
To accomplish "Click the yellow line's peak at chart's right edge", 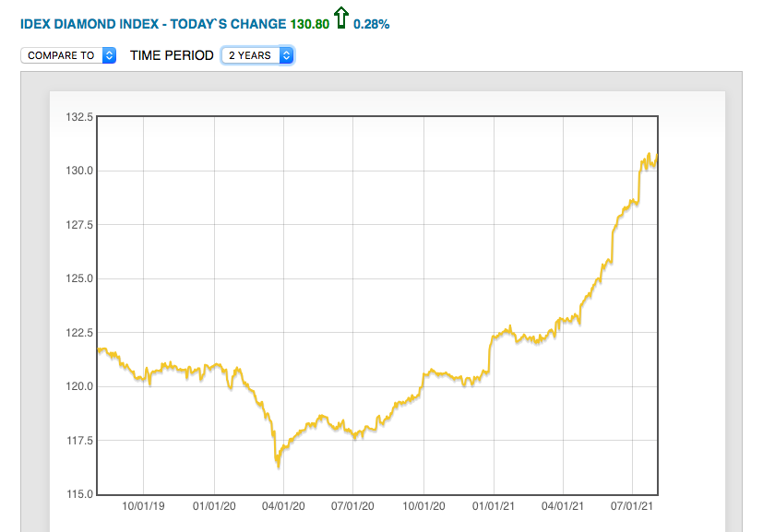I will [649, 154].
